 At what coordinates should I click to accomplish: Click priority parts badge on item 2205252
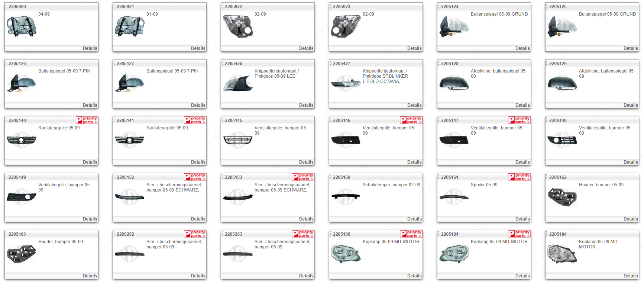pyautogui.click(x=195, y=234)
